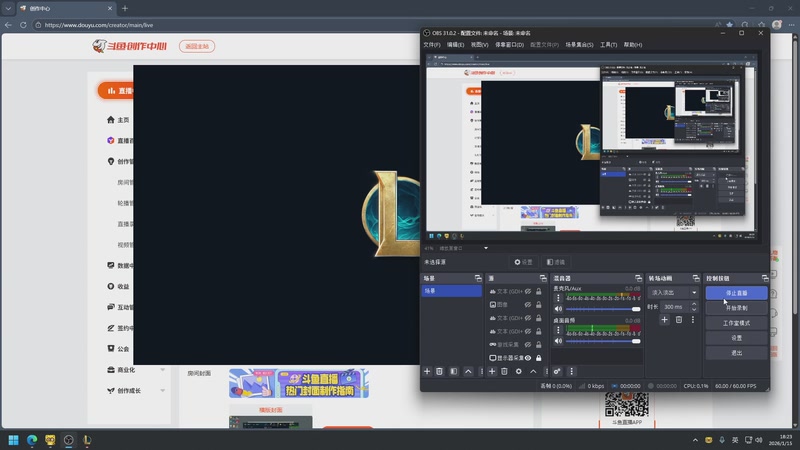The image size is (800, 450).
Task: Delete transition using the trash icon
Action: click(679, 320)
